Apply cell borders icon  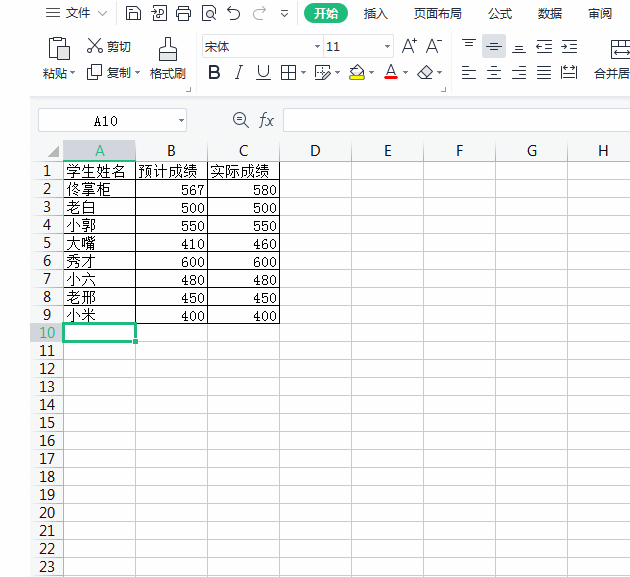point(288,73)
